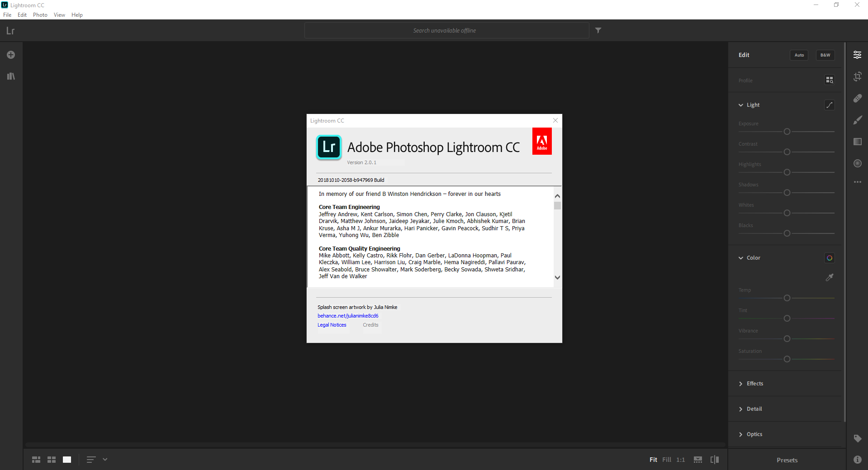Image resolution: width=868 pixels, height=470 pixels.
Task: Click the Credits link
Action: click(370, 325)
